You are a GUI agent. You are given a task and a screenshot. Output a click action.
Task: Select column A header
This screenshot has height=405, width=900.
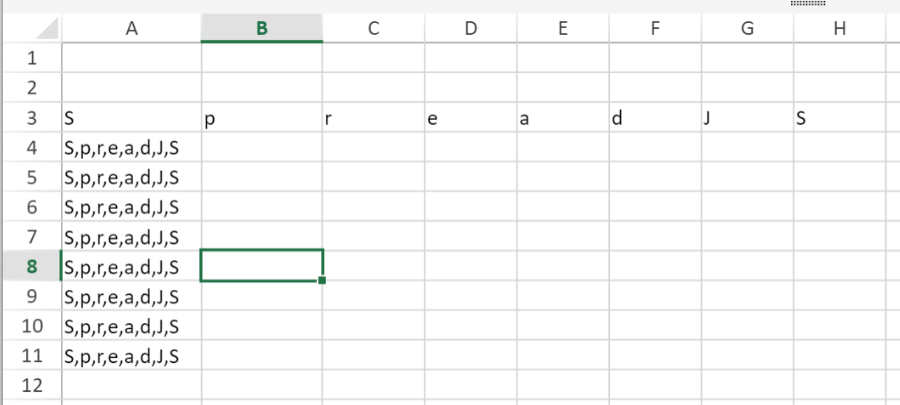[x=131, y=29]
